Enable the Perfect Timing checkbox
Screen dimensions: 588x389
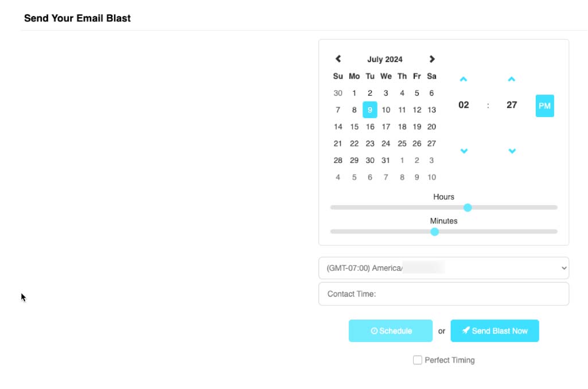[x=418, y=360]
